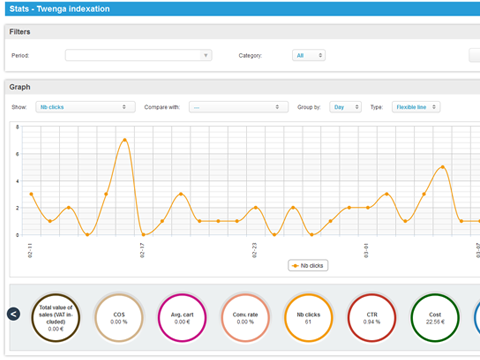Click the first data point on 02-11
The width and height of the screenshot is (480, 360).
point(31,194)
